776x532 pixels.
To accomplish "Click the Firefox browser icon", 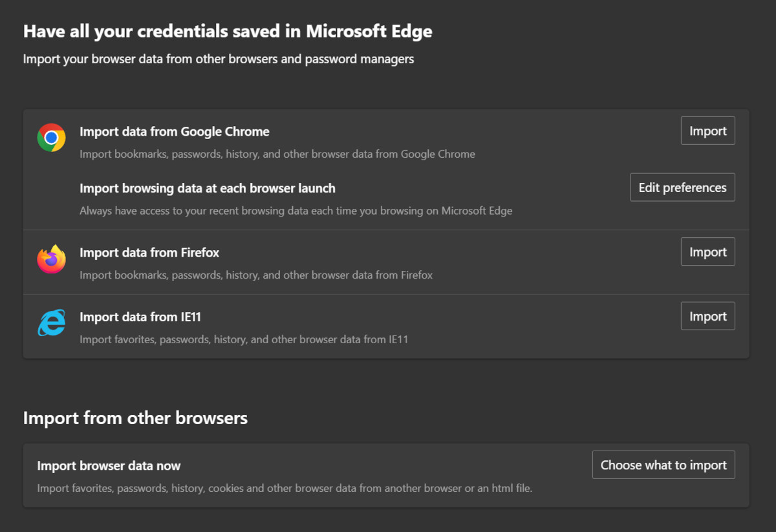I will coord(51,259).
